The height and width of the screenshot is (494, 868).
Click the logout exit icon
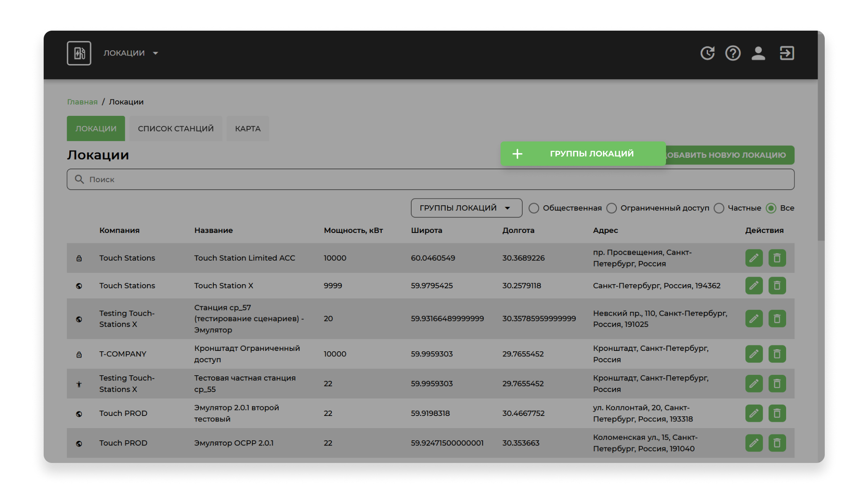(787, 53)
